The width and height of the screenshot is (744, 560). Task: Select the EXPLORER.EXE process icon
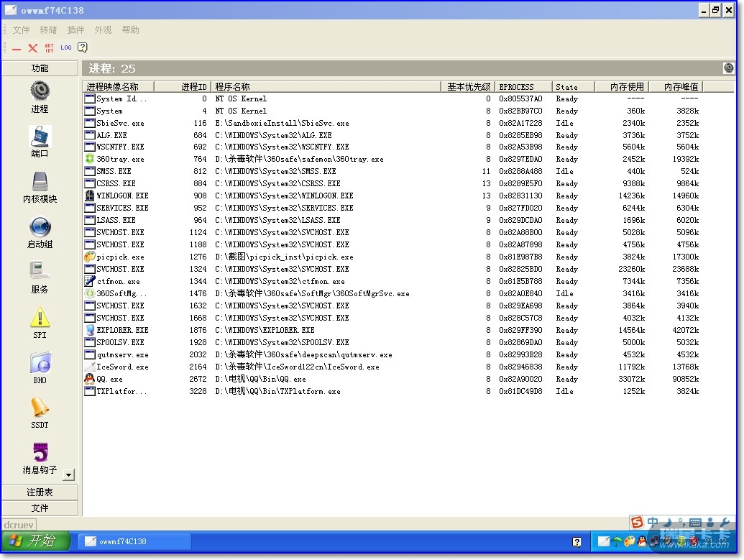89,330
